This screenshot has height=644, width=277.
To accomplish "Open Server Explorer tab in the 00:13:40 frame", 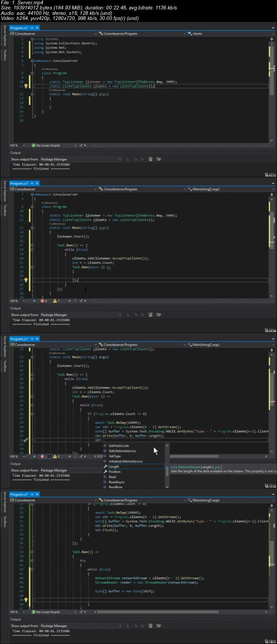I will pos(5,346).
